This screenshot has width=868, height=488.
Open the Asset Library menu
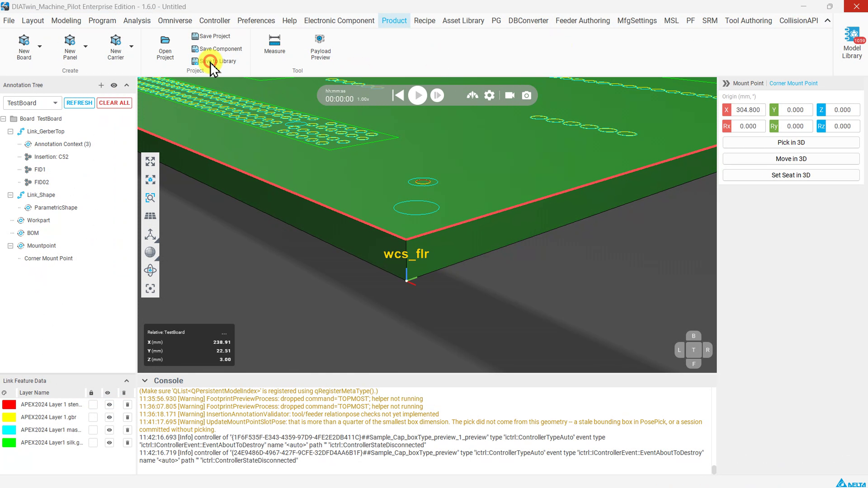[x=463, y=20]
